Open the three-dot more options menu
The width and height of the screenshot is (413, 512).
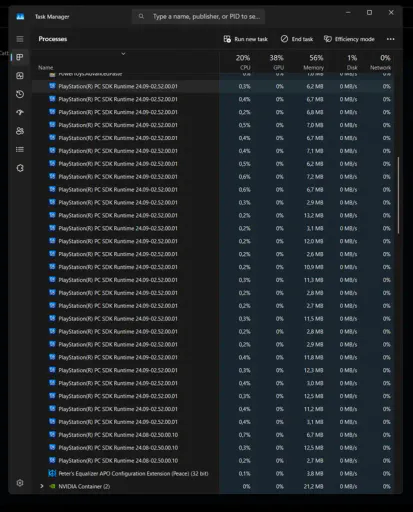pyautogui.click(x=390, y=39)
